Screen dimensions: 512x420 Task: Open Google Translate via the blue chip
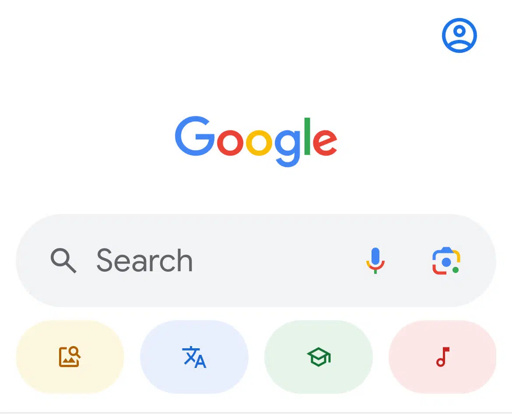tap(194, 357)
